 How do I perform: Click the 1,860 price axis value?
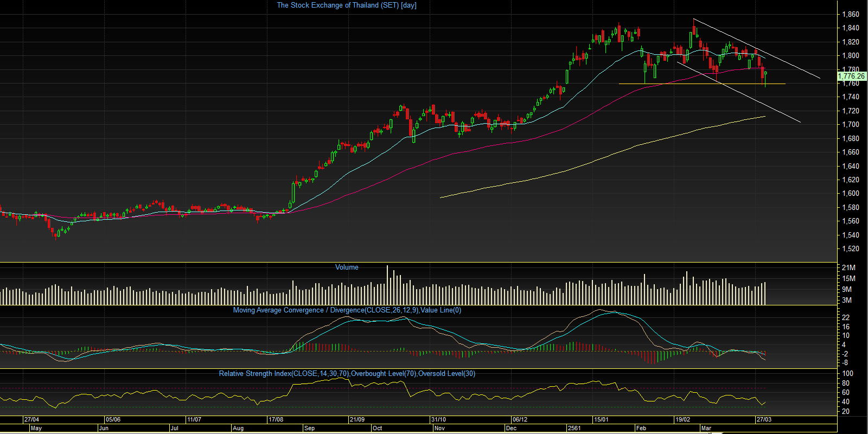(x=850, y=14)
